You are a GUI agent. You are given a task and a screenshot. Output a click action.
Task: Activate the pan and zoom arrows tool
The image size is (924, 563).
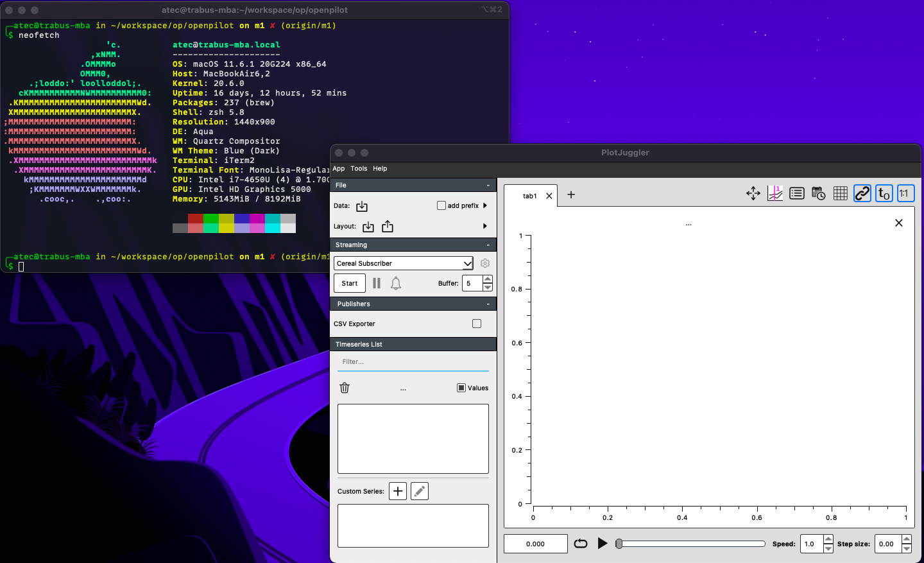(753, 193)
